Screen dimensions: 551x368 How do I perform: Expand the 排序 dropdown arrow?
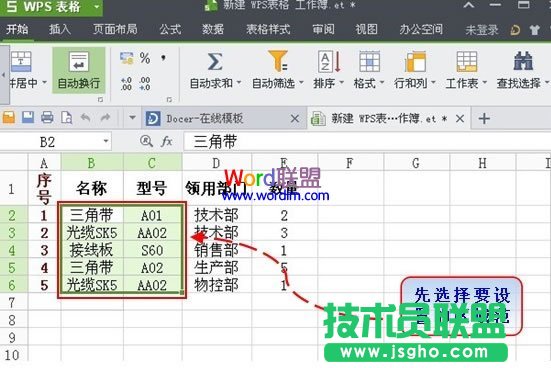[x=341, y=83]
